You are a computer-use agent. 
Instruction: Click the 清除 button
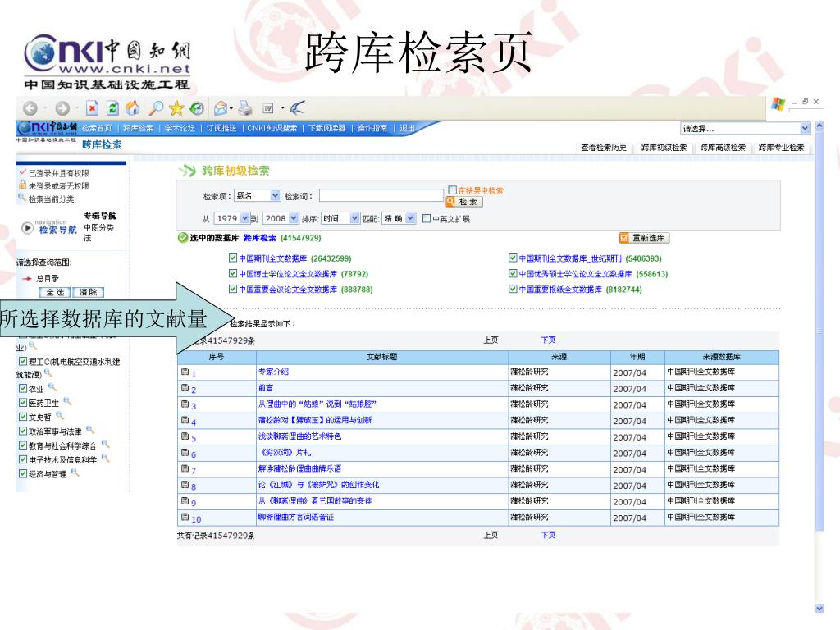tap(89, 293)
